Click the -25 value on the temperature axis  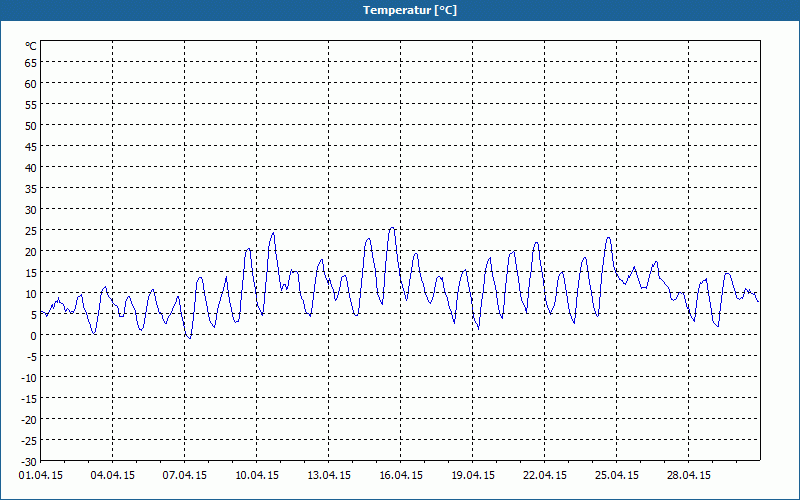coord(29,440)
